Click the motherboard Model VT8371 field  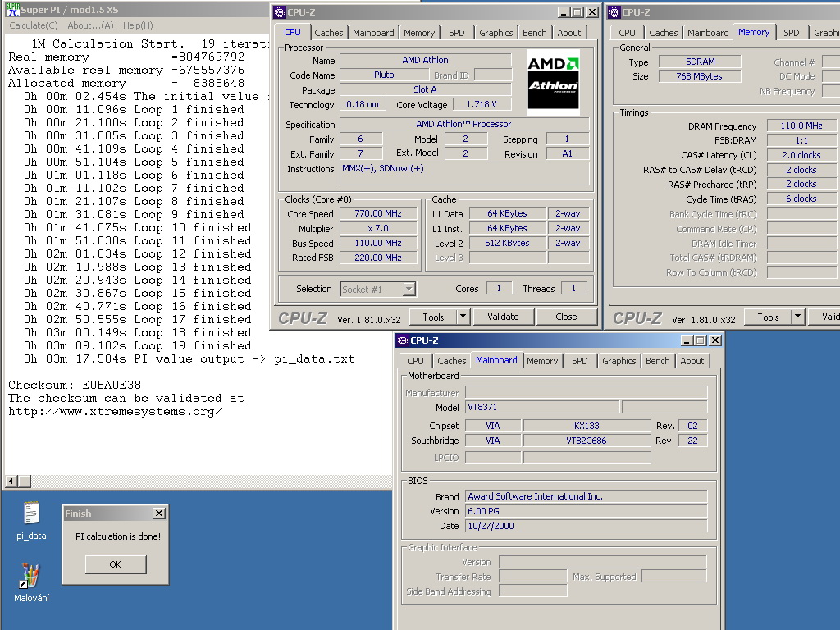[x=542, y=407]
